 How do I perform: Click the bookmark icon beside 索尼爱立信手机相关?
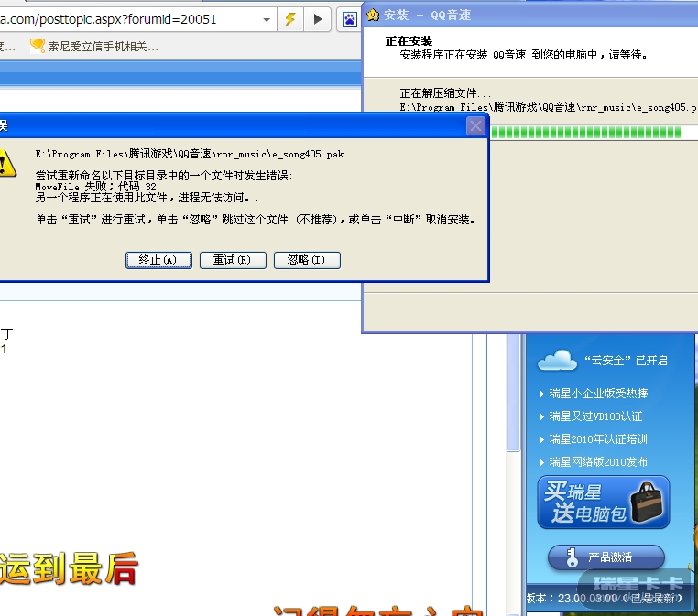click(38, 46)
